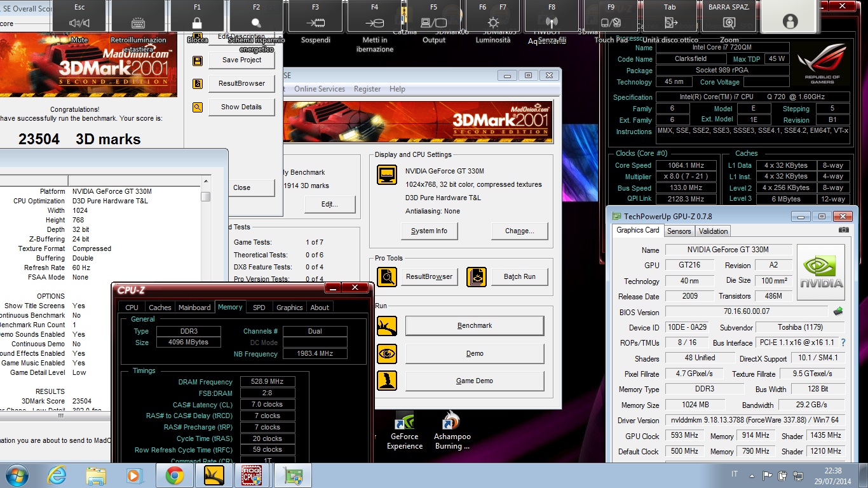Click the GPU-Z BIOS save chip icon
The image size is (868, 488).
tap(838, 311)
